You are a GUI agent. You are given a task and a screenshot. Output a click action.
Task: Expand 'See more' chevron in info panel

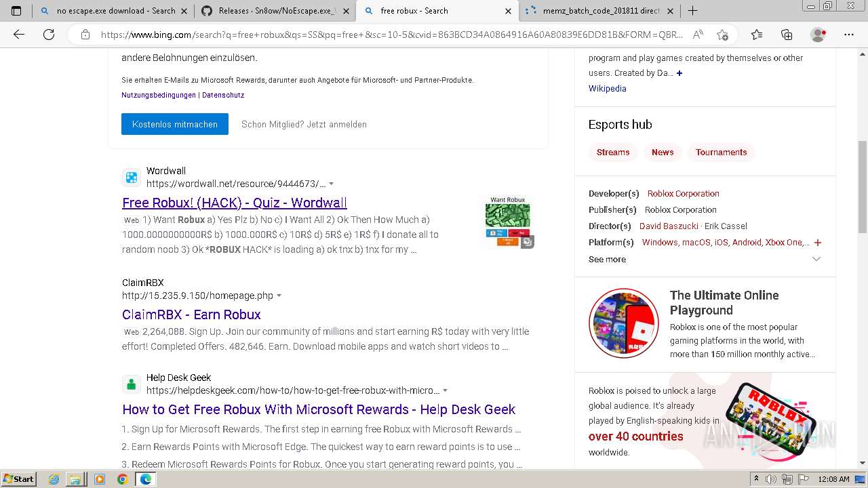coord(816,259)
